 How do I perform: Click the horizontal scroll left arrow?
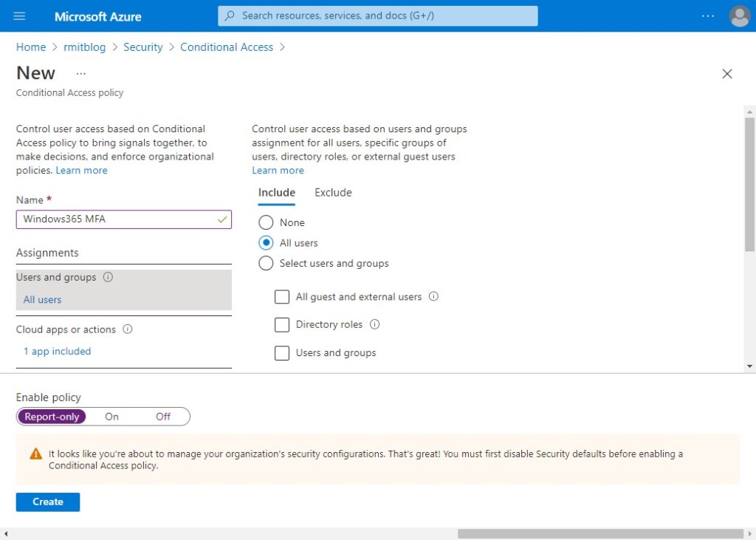pyautogui.click(x=5, y=534)
